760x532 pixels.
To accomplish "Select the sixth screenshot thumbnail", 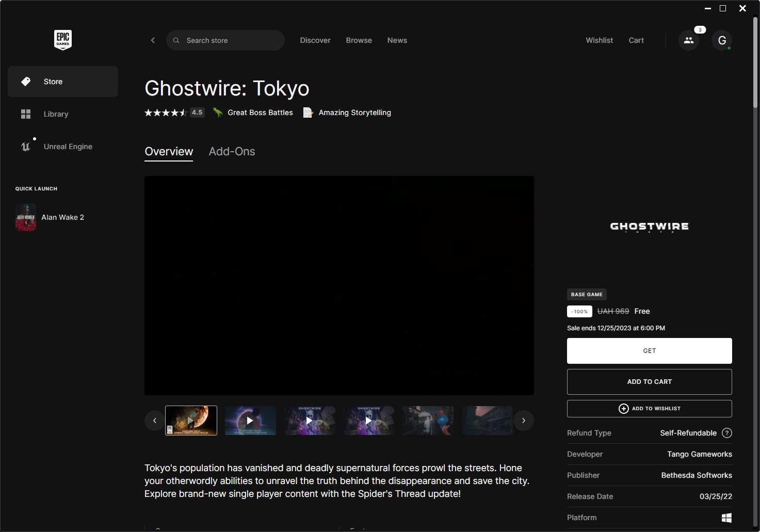I will coord(487,421).
